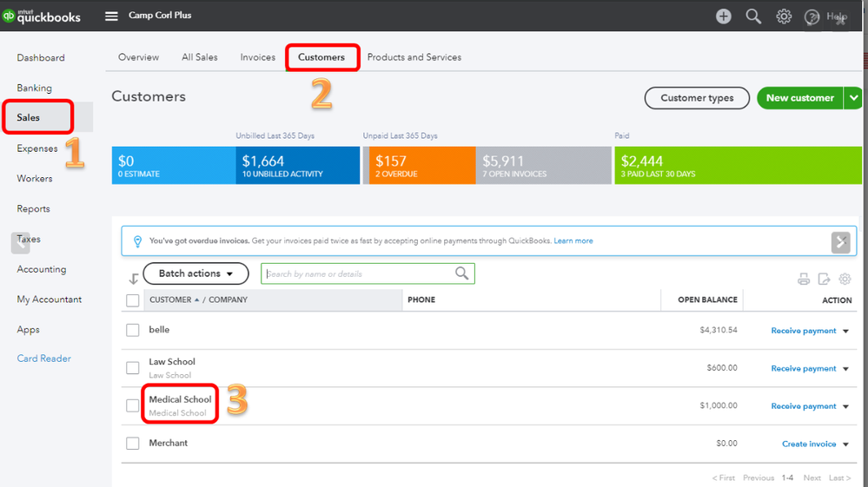Click Receive payment for Law School
This screenshot has height=487, width=868.
[x=803, y=368]
